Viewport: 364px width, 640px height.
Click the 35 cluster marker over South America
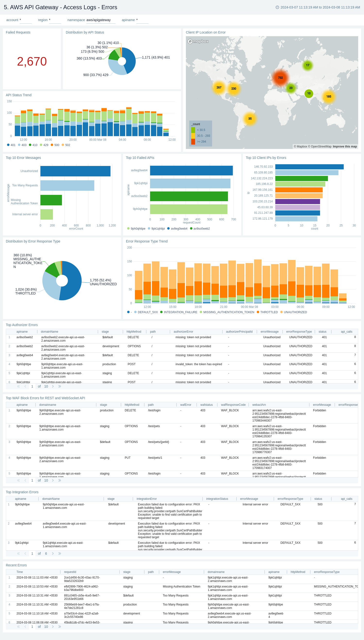(x=250, y=118)
